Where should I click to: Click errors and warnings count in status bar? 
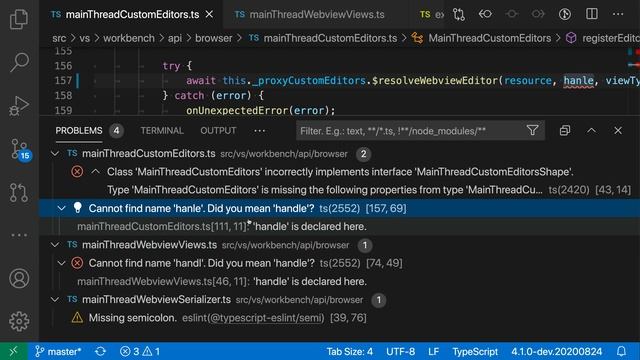point(140,351)
